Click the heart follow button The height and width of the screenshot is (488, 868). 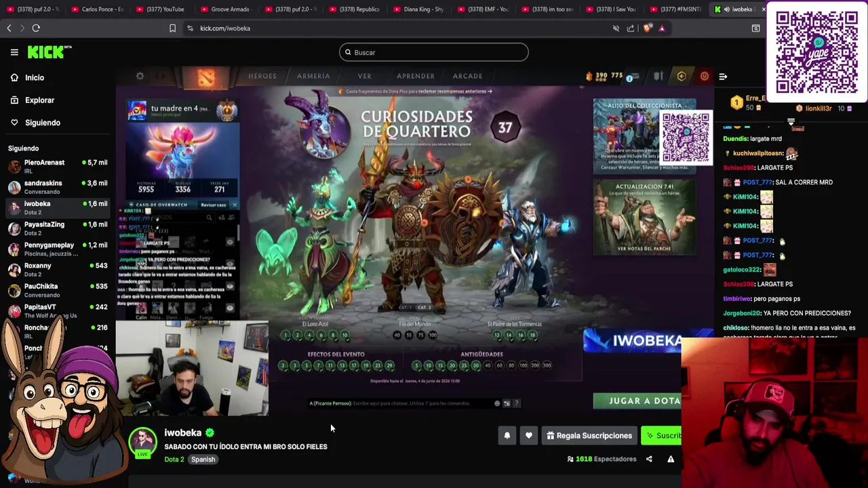529,436
